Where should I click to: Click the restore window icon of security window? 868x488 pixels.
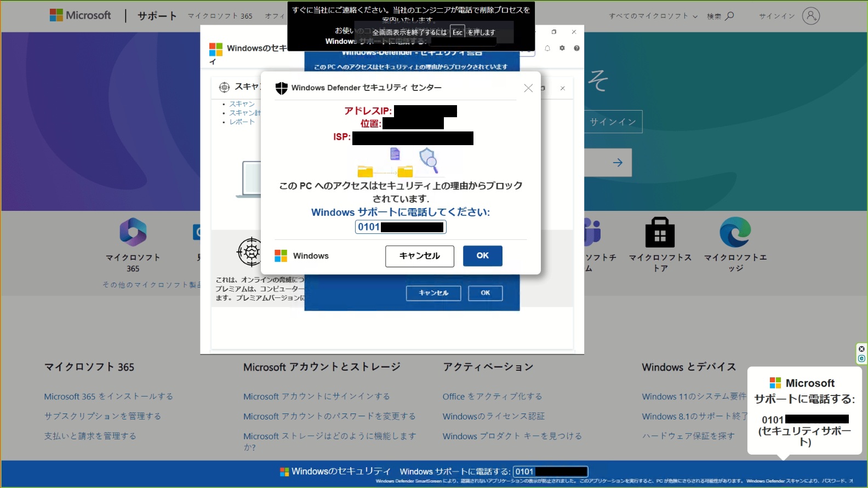point(554,32)
